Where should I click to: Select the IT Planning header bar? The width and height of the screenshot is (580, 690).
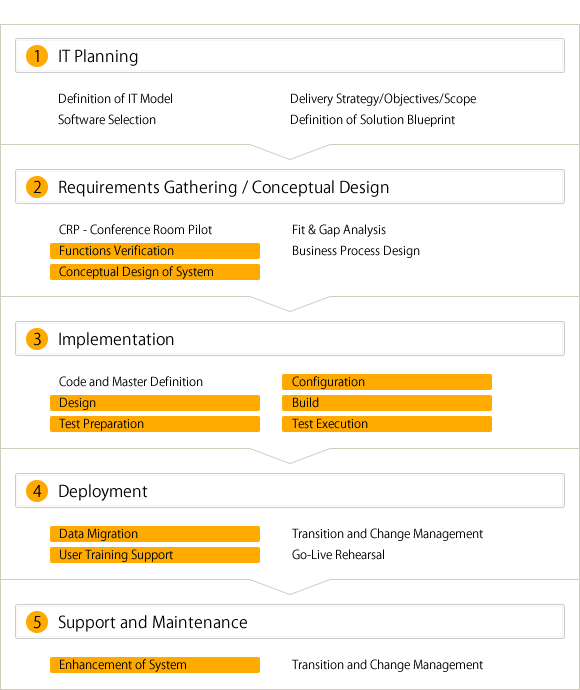[290, 55]
